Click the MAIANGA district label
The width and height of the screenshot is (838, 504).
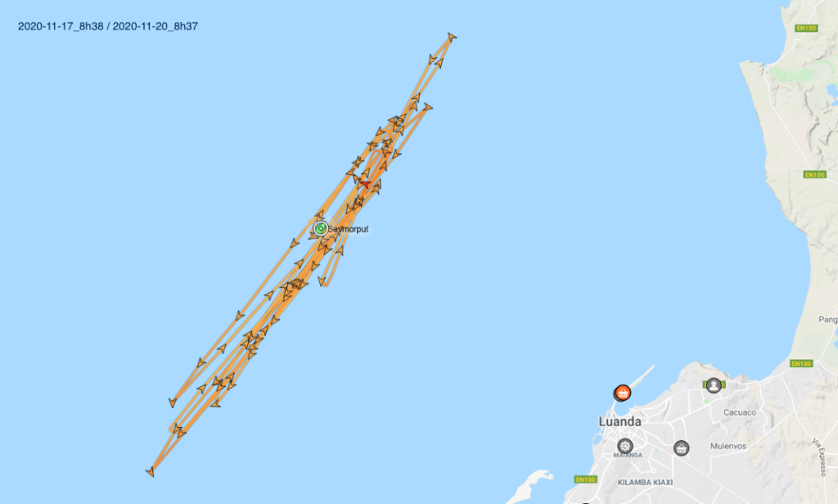click(x=628, y=456)
